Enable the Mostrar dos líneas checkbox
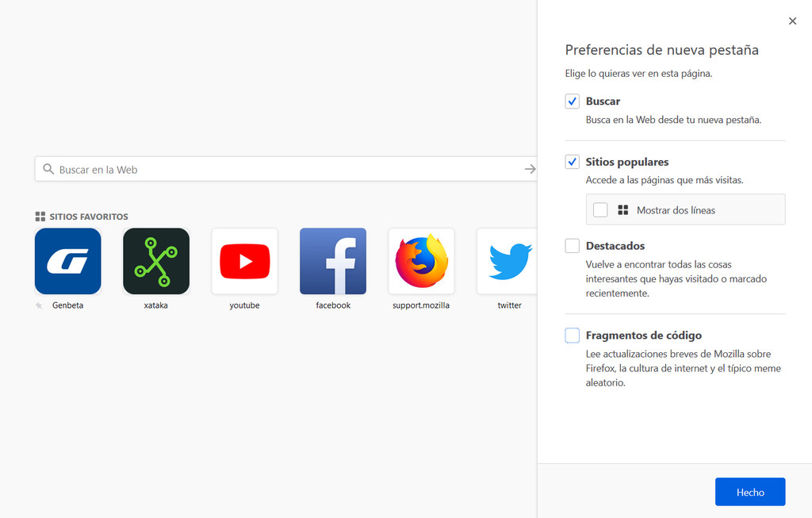The image size is (812, 518). click(600, 209)
